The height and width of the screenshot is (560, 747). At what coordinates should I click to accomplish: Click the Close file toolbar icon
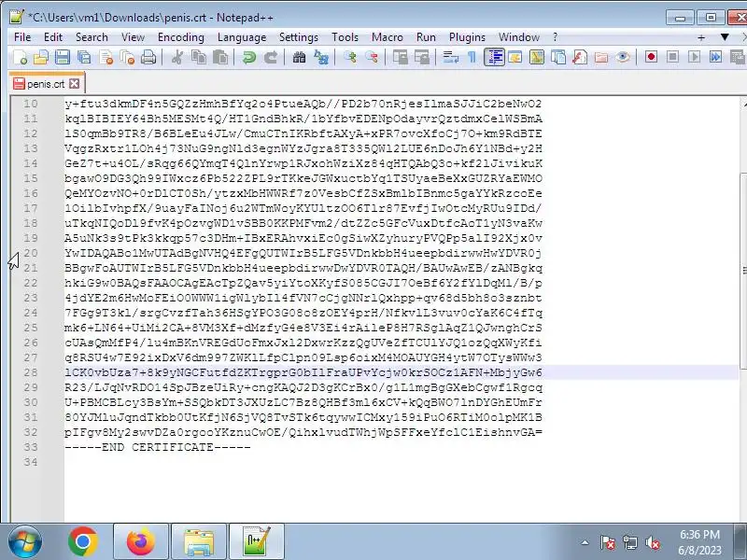tap(106, 58)
